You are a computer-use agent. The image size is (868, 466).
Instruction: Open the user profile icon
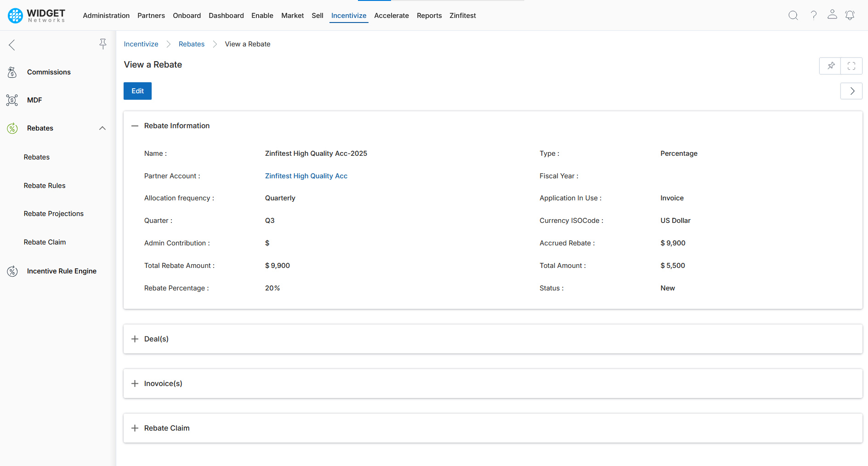[x=832, y=15]
